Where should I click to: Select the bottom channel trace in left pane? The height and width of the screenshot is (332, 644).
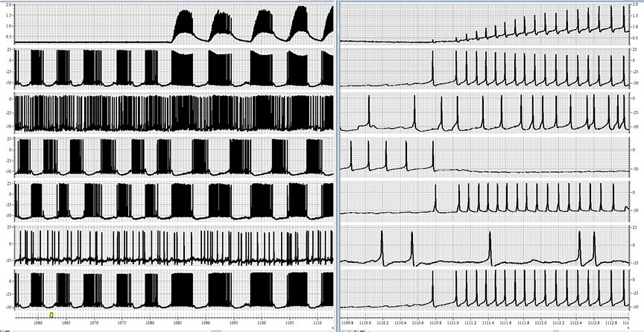tap(174, 290)
